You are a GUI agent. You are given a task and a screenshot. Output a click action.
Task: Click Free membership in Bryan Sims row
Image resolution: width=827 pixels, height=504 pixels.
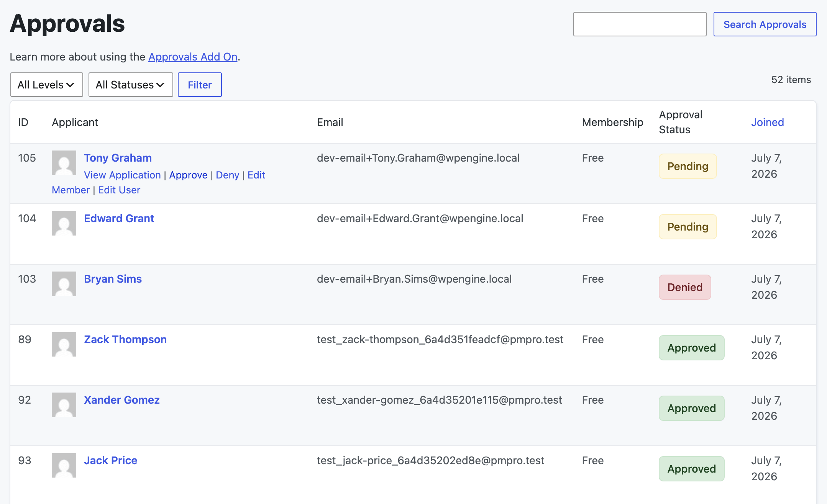593,279
